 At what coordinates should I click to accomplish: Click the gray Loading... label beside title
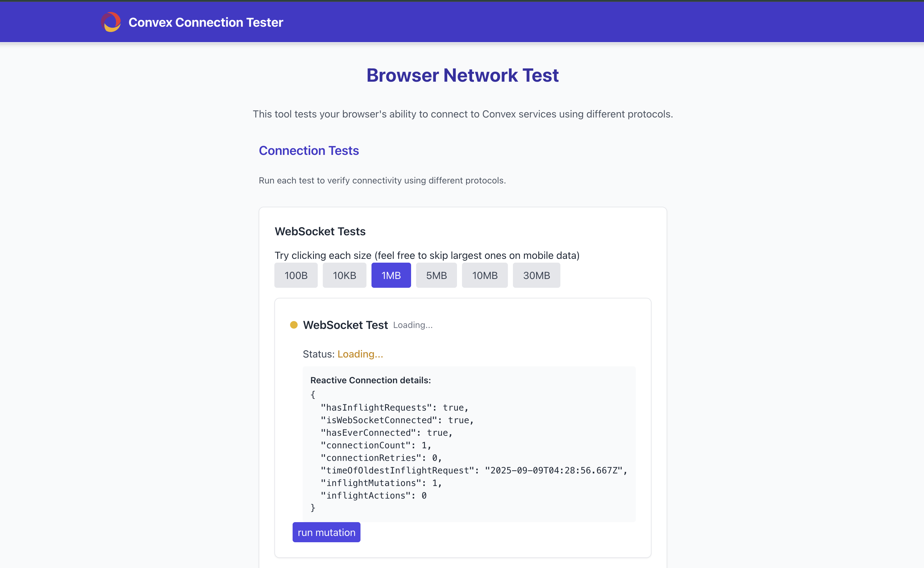click(x=413, y=325)
